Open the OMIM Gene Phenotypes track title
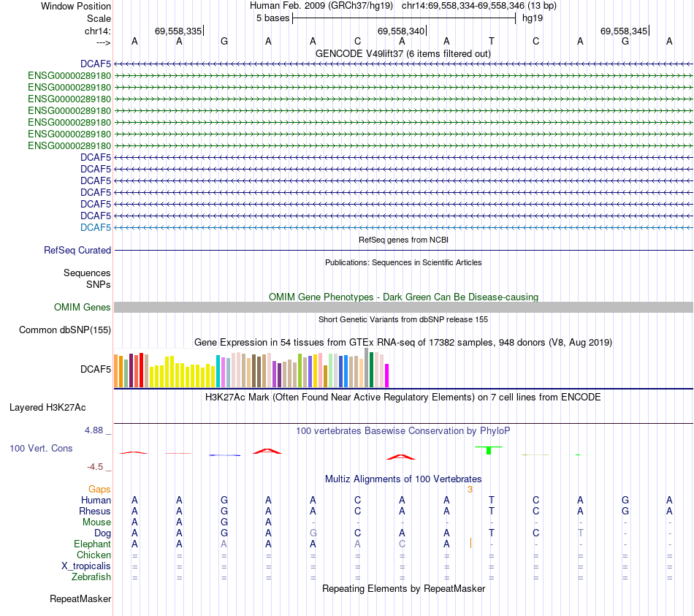 click(403, 297)
